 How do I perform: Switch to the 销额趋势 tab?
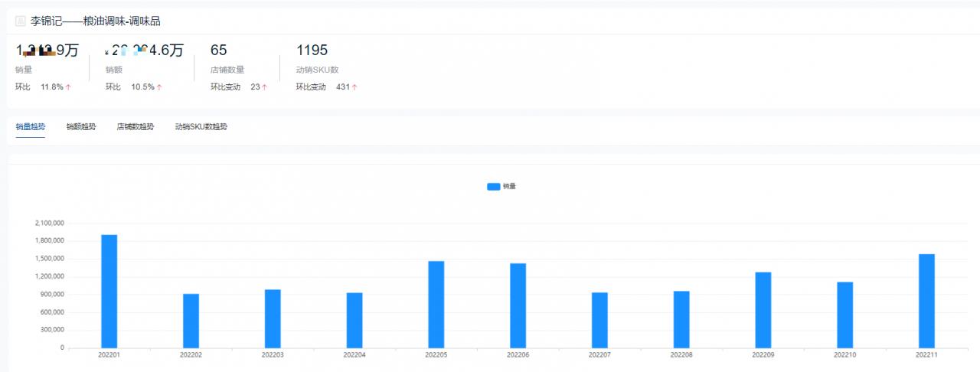[x=81, y=127]
